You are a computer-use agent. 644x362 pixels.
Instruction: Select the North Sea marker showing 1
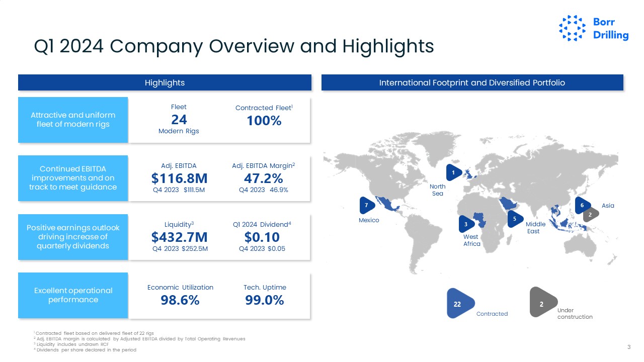[x=453, y=173]
